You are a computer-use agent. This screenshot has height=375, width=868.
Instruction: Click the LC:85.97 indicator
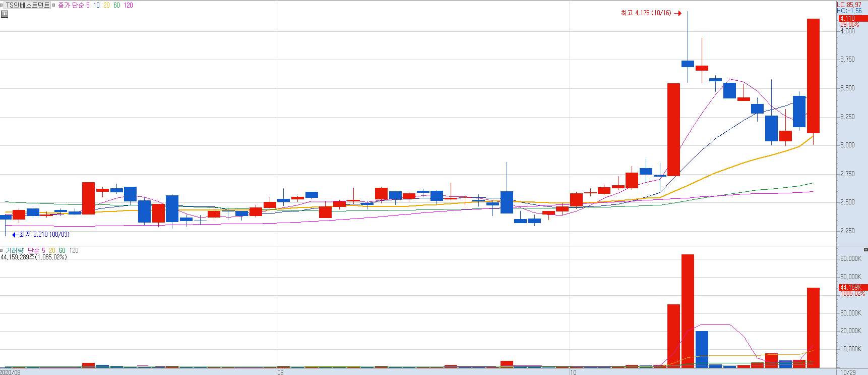click(x=849, y=5)
